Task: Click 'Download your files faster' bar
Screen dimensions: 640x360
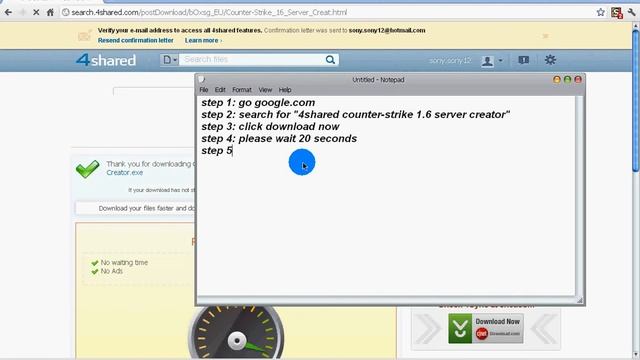Action: [136, 208]
